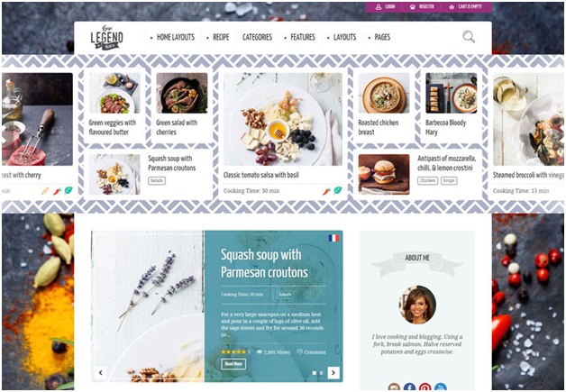
Task: Click the Login user icon
Action: (379, 7)
